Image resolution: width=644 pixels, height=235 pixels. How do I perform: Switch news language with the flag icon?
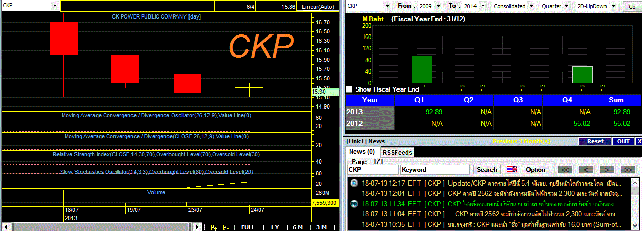coord(512,170)
